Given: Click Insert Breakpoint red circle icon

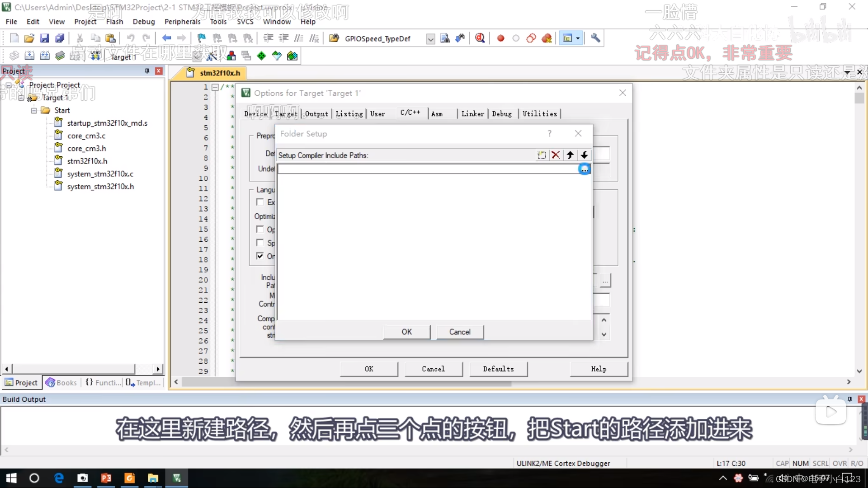Looking at the screenshot, I should click(500, 38).
